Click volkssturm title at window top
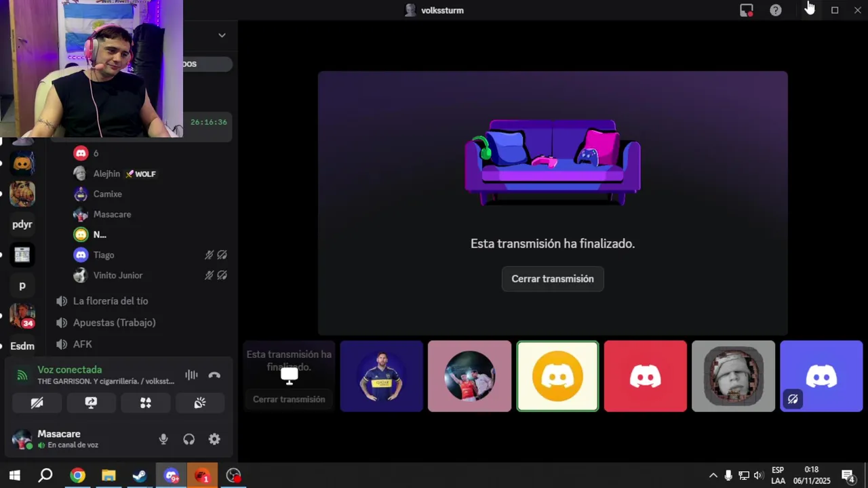This screenshot has height=488, width=868. [442, 10]
